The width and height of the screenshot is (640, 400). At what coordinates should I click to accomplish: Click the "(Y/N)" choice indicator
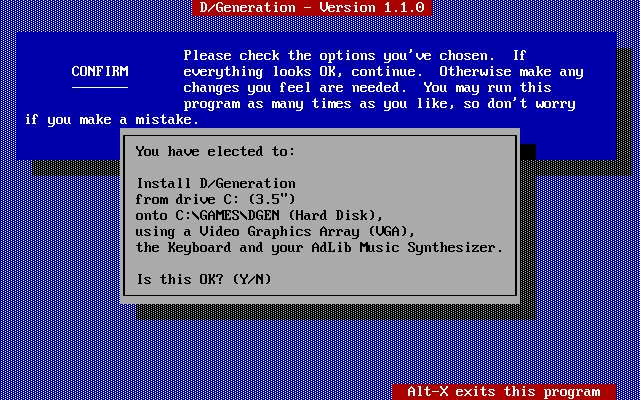tap(252, 280)
